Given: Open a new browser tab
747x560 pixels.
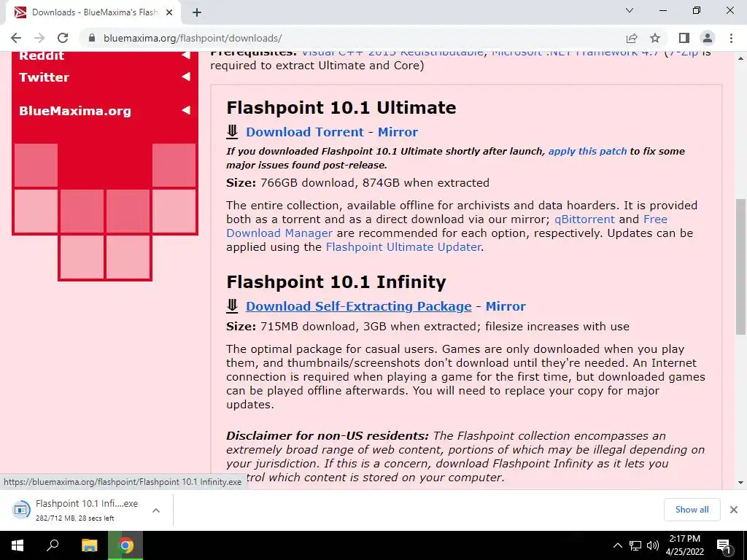Looking at the screenshot, I should point(197,13).
